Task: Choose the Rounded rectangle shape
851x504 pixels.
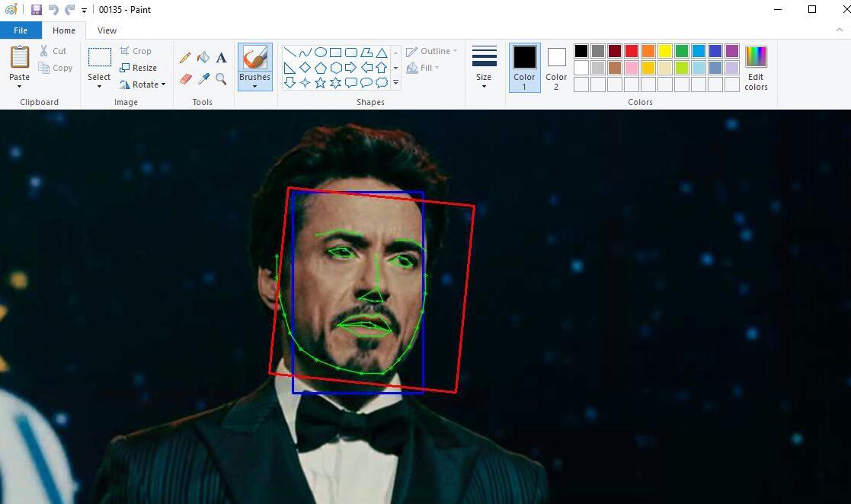Action: click(x=351, y=53)
